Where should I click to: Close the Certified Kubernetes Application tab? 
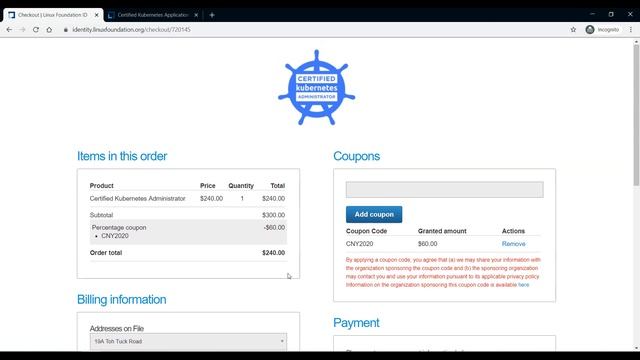(x=196, y=15)
